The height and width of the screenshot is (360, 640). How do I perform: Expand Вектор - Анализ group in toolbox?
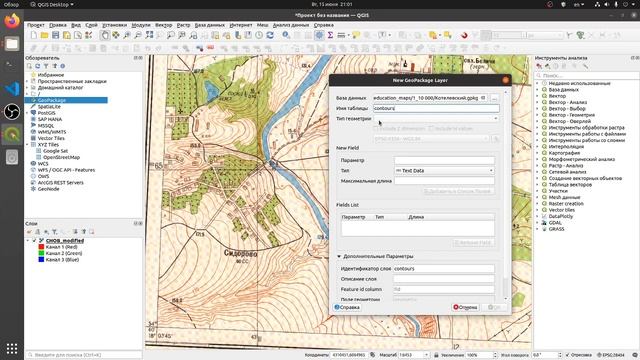tap(537, 102)
